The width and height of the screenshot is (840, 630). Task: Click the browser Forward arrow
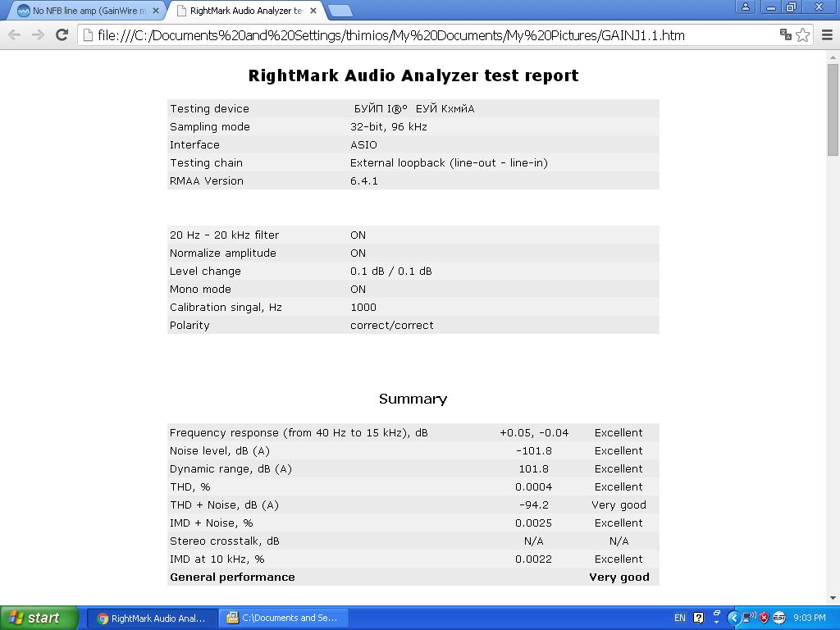pos(38,35)
